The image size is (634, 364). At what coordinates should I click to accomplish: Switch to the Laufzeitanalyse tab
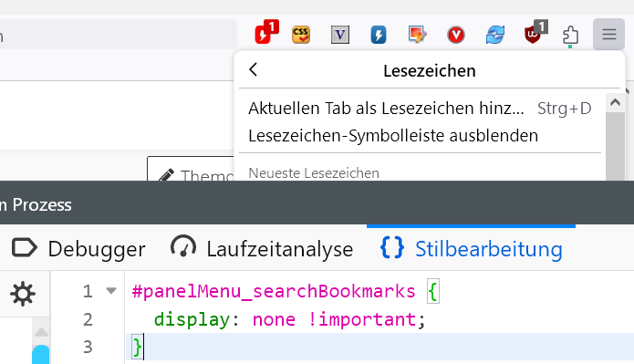pyautogui.click(x=262, y=249)
